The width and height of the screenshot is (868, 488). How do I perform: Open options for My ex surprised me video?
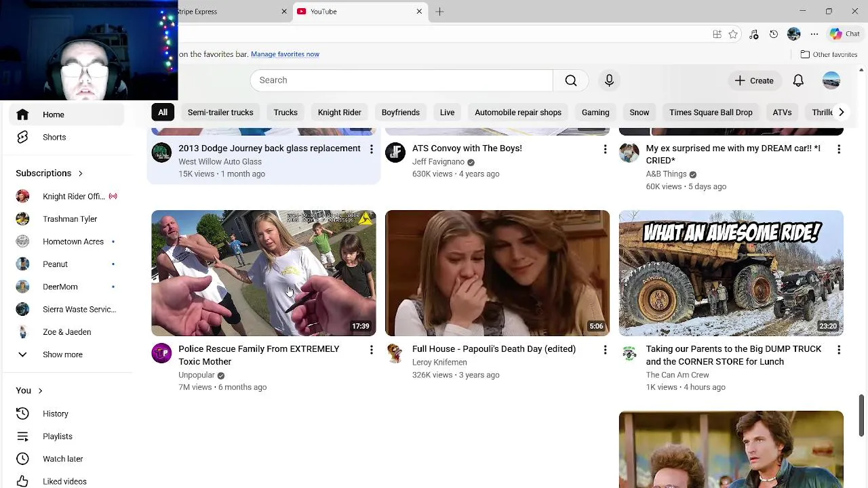coord(839,149)
